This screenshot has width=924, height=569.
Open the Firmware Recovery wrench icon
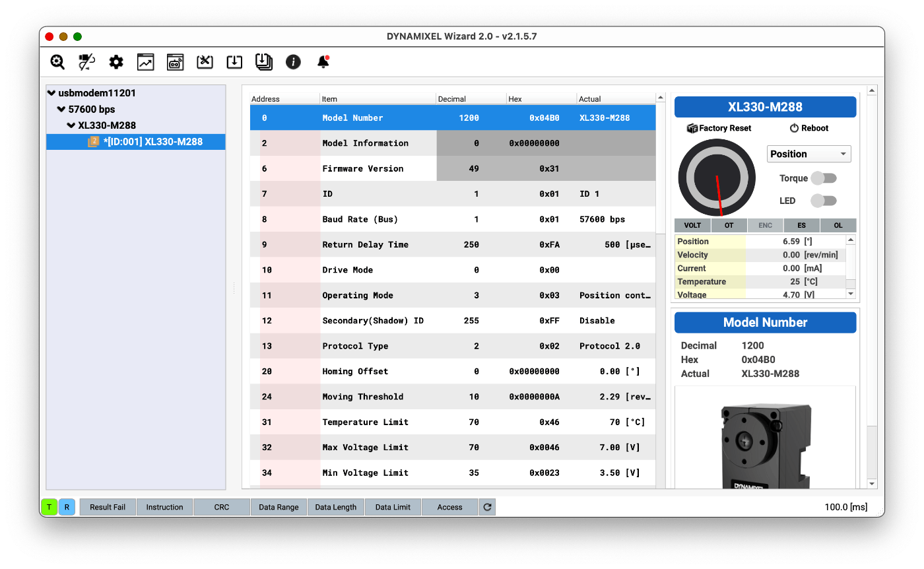[205, 62]
